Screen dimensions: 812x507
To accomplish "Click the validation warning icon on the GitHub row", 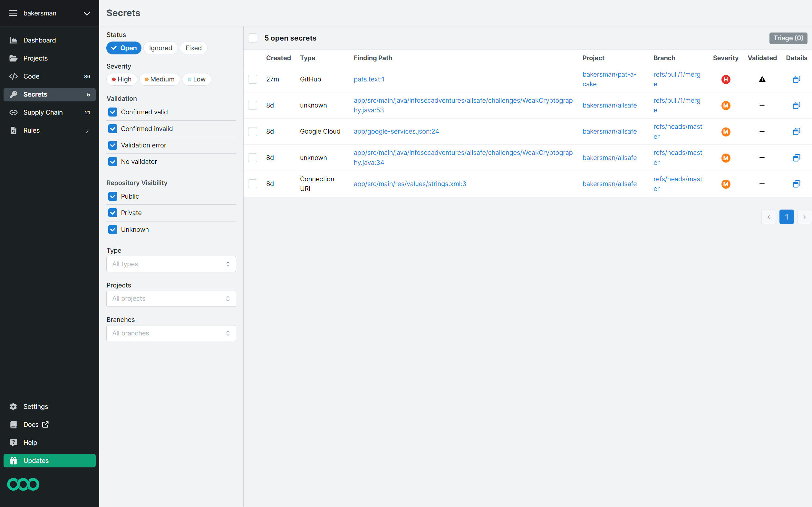I will (x=762, y=79).
